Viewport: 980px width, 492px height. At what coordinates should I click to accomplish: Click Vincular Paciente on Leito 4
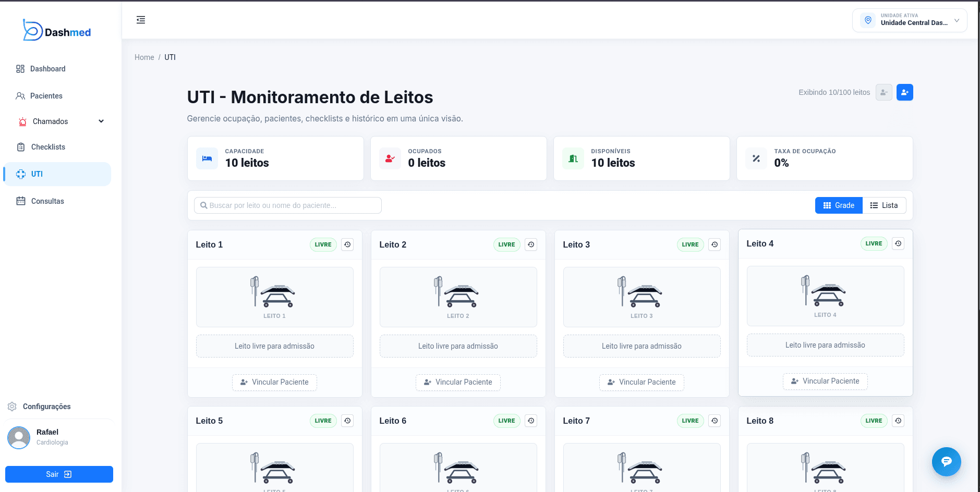(825, 381)
